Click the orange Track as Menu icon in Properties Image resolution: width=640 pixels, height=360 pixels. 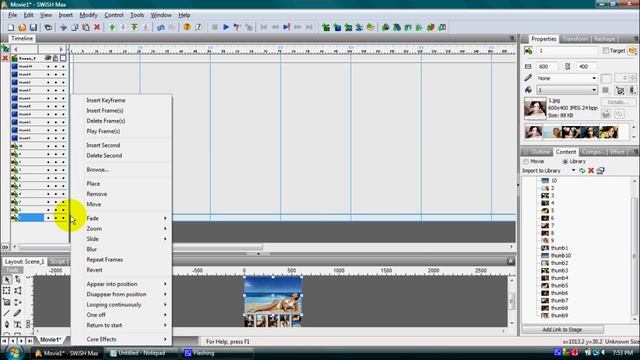click(632, 51)
